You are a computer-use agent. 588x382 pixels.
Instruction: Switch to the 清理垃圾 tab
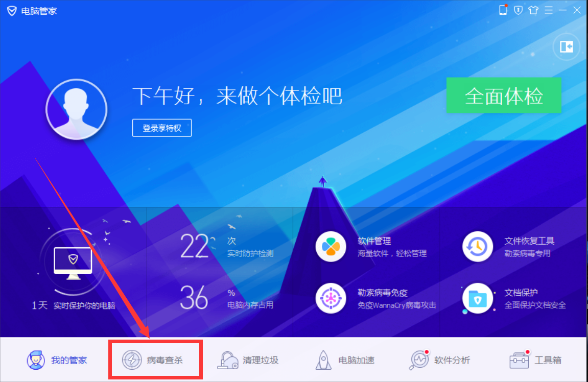(x=248, y=360)
